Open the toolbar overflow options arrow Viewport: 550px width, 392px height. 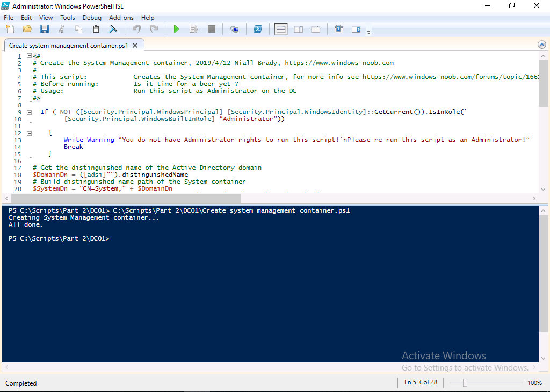click(368, 32)
